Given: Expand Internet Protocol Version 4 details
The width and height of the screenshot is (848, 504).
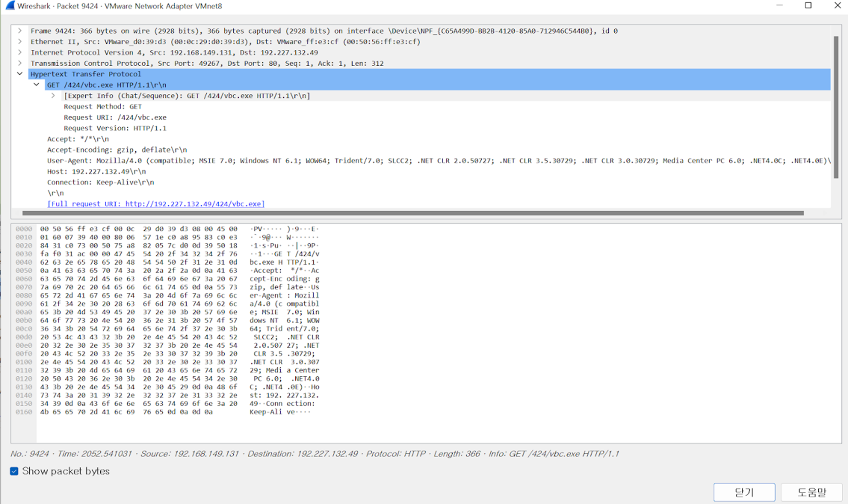Looking at the screenshot, I should click(x=19, y=53).
